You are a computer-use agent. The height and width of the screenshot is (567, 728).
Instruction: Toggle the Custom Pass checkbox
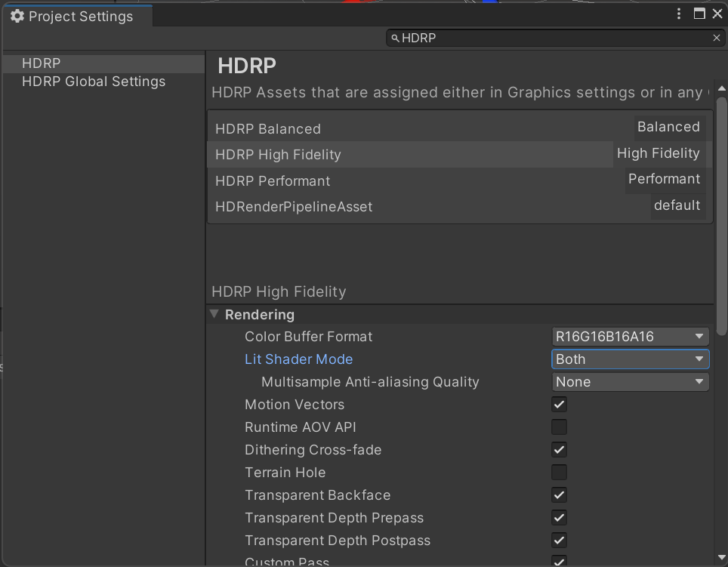(x=559, y=560)
